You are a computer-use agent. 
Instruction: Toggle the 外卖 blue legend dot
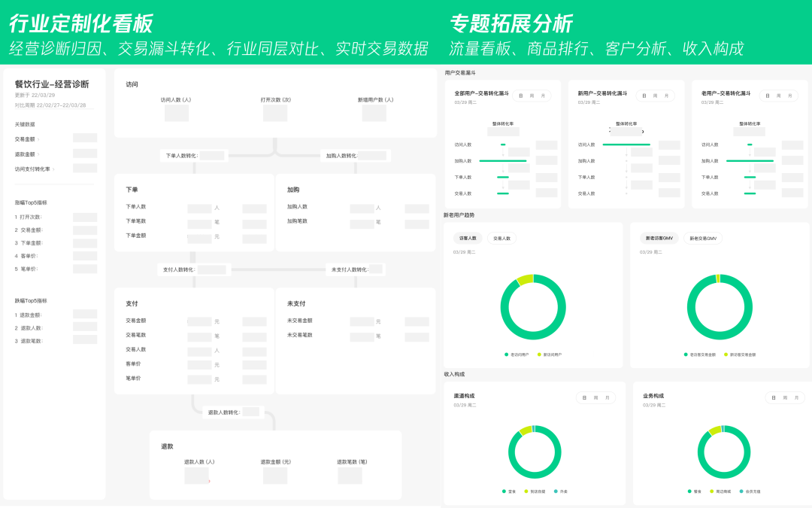click(x=556, y=491)
